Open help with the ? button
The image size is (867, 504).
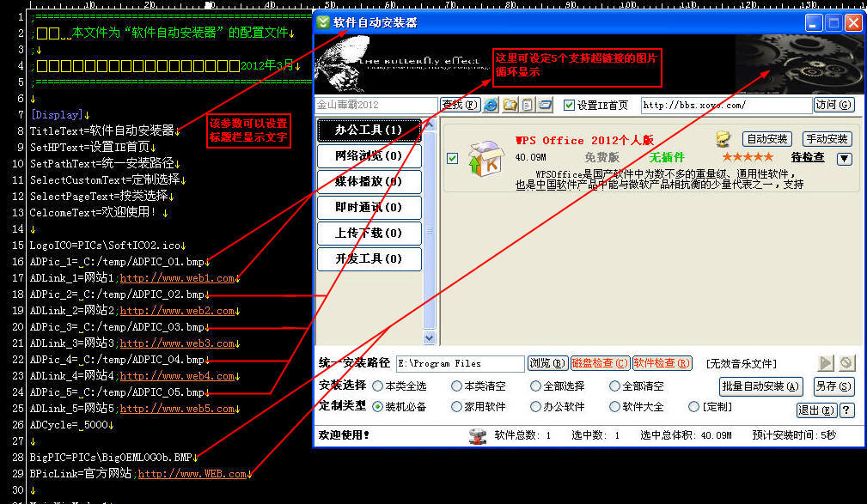coord(846,410)
